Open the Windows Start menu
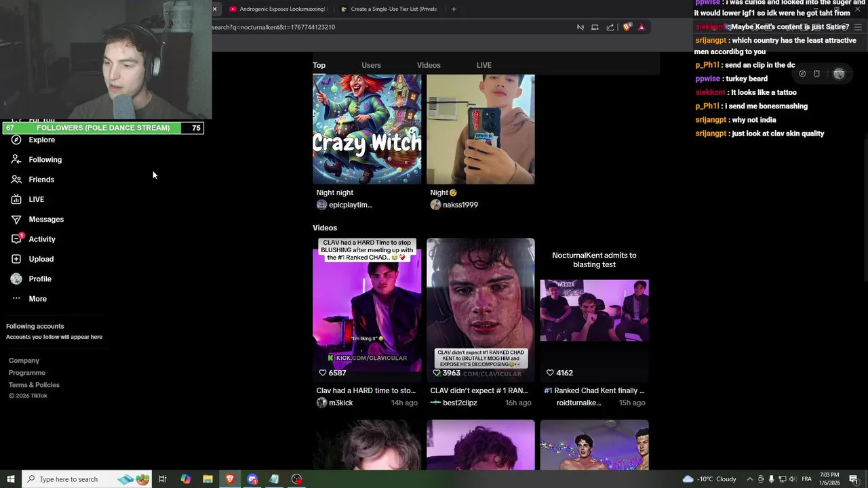 11,479
